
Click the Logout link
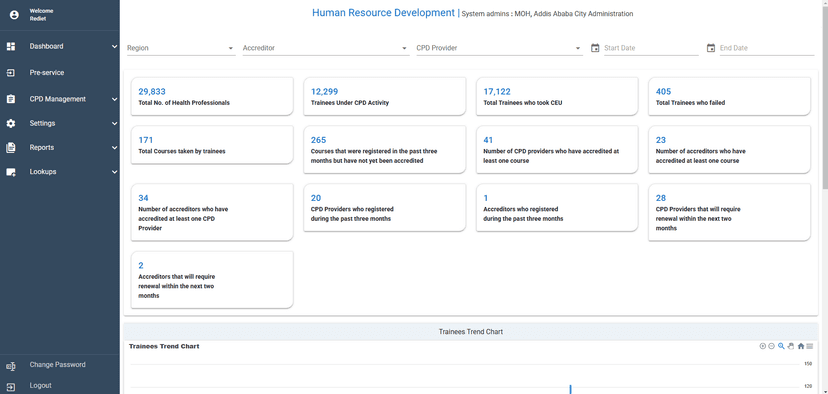pyautogui.click(x=41, y=386)
